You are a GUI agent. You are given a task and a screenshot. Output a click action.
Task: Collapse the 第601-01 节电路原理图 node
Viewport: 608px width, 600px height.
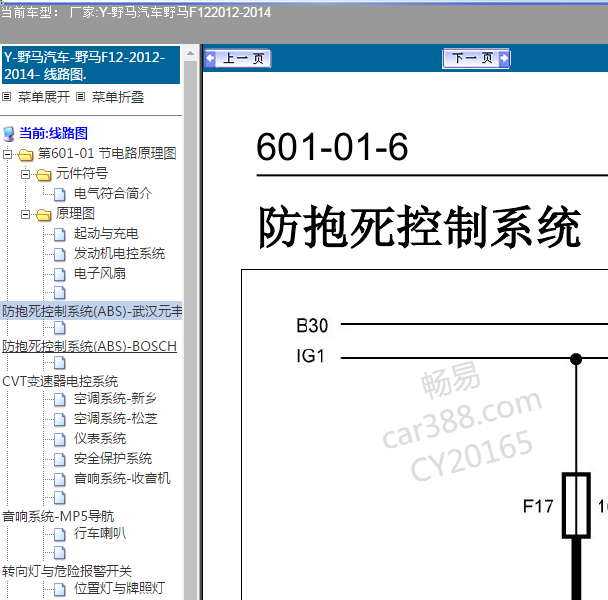point(7,154)
